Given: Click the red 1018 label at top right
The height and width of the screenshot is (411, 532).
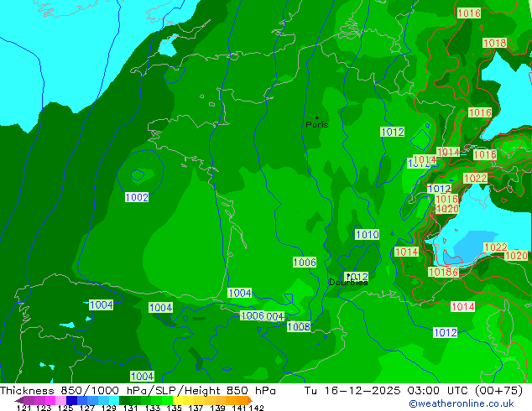Looking at the screenshot, I should [495, 43].
